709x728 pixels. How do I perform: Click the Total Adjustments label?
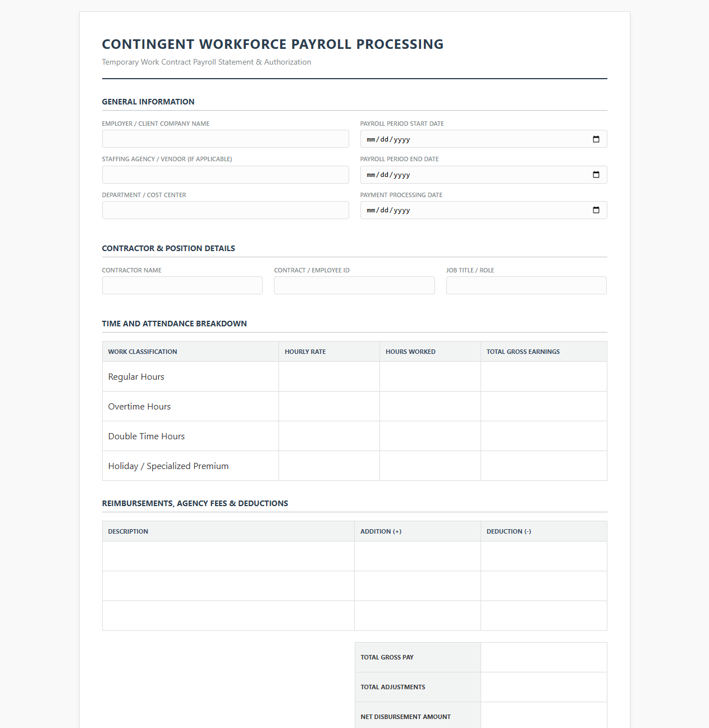[x=393, y=687]
